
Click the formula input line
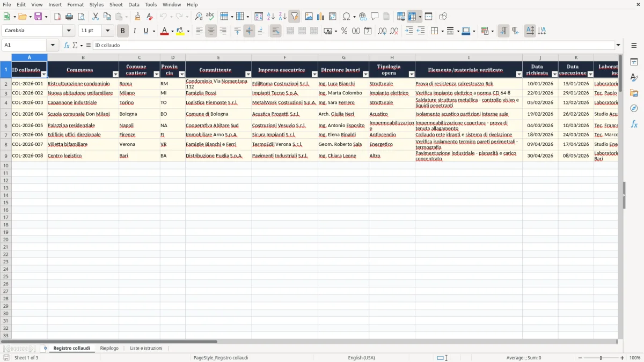(x=353, y=45)
